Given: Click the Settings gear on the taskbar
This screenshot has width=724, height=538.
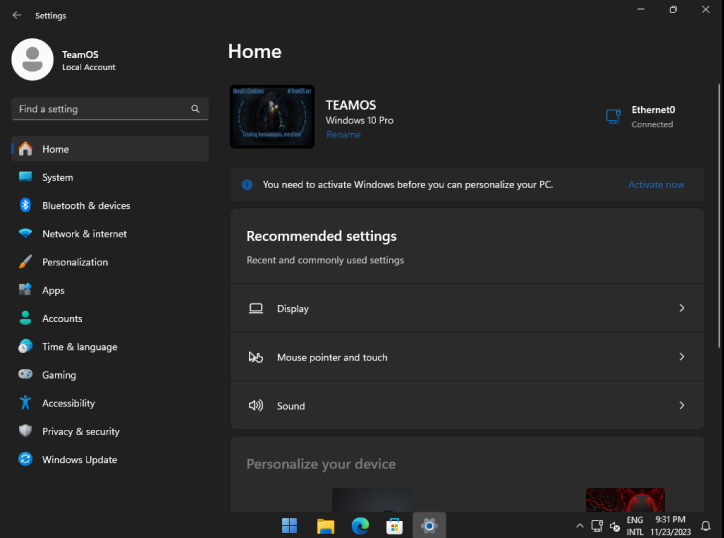Looking at the screenshot, I should tap(429, 525).
